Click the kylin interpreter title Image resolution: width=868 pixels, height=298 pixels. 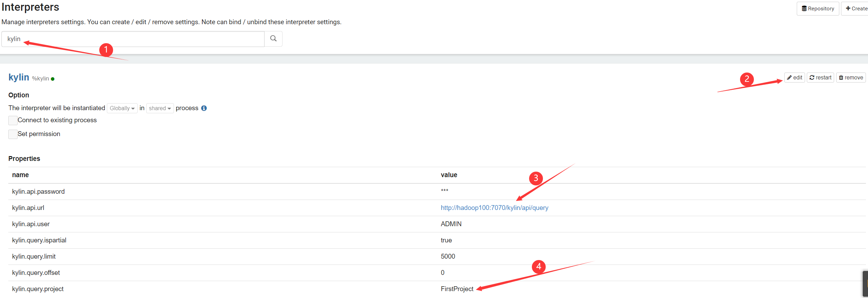(x=19, y=77)
